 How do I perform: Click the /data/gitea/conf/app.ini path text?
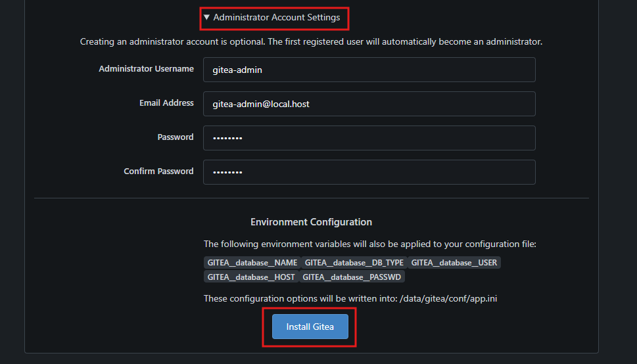pyautogui.click(x=448, y=298)
